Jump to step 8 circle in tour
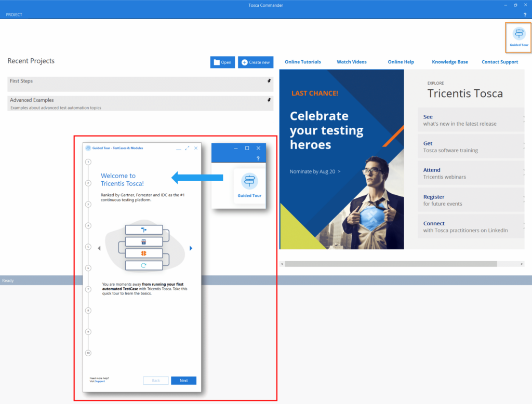This screenshot has height=404, width=532. pos(88,311)
